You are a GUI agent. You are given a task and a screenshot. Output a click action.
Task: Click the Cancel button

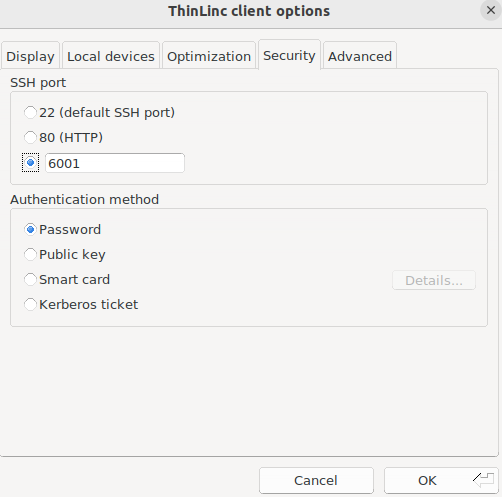click(x=316, y=480)
